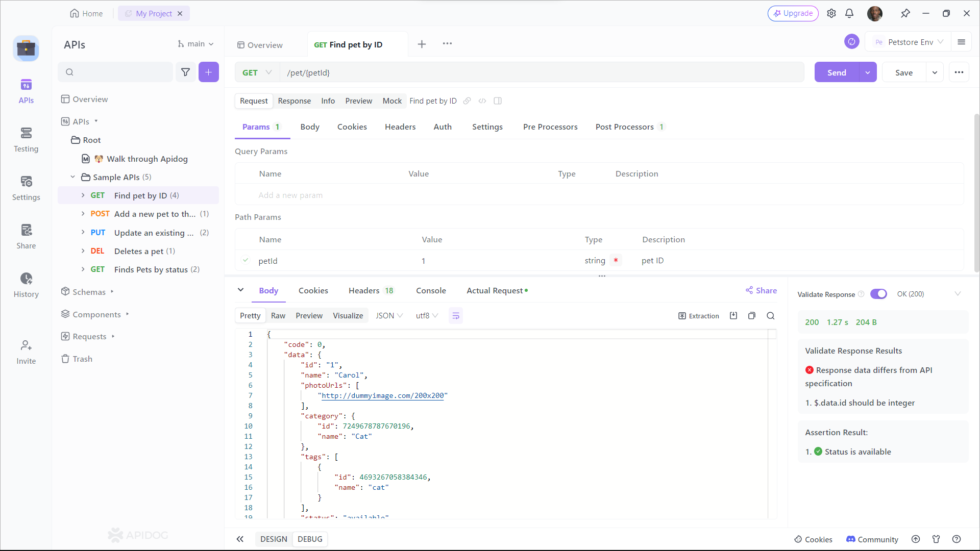Screen dimensions: 980x551
Task: Click the copy icon next to response body
Action: (x=752, y=315)
